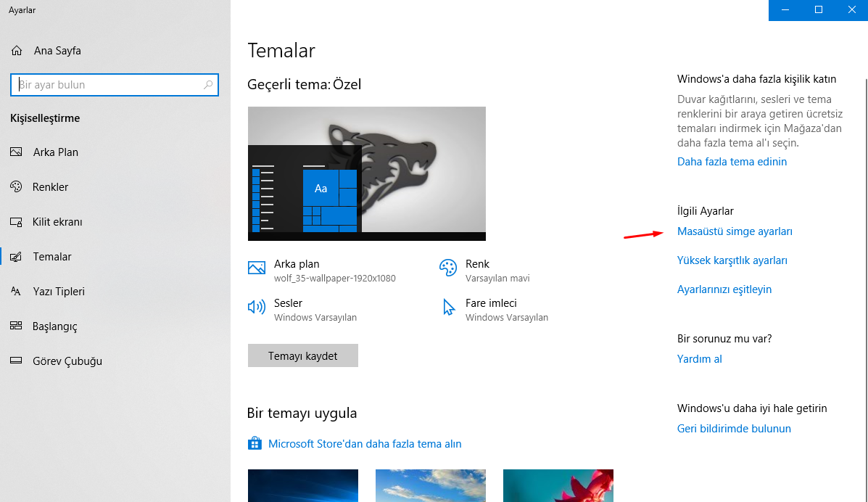Close the Ayarlar window
This screenshot has width=868, height=502.
pyautogui.click(x=851, y=10)
